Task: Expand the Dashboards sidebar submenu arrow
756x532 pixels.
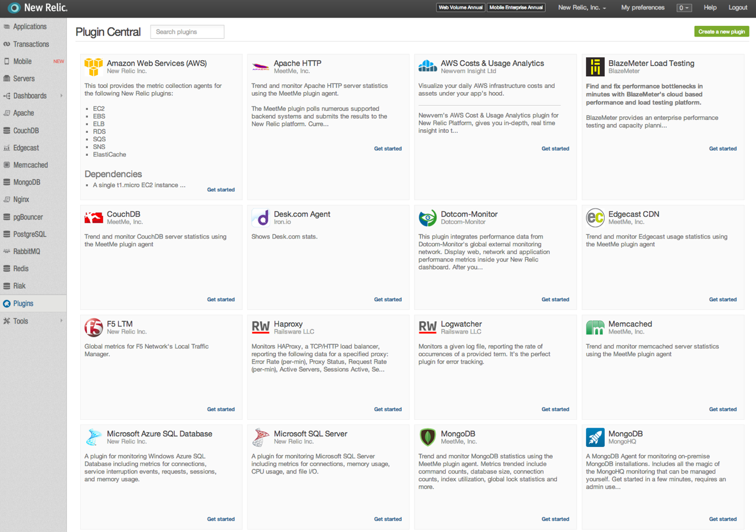Action: [x=61, y=96]
